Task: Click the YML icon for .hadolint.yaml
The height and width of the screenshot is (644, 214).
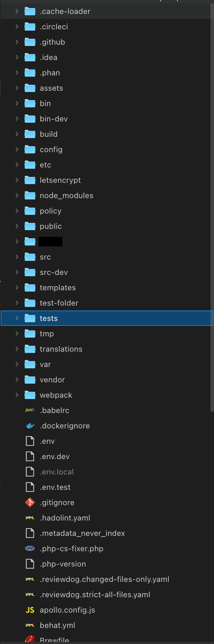Action: 30,518
